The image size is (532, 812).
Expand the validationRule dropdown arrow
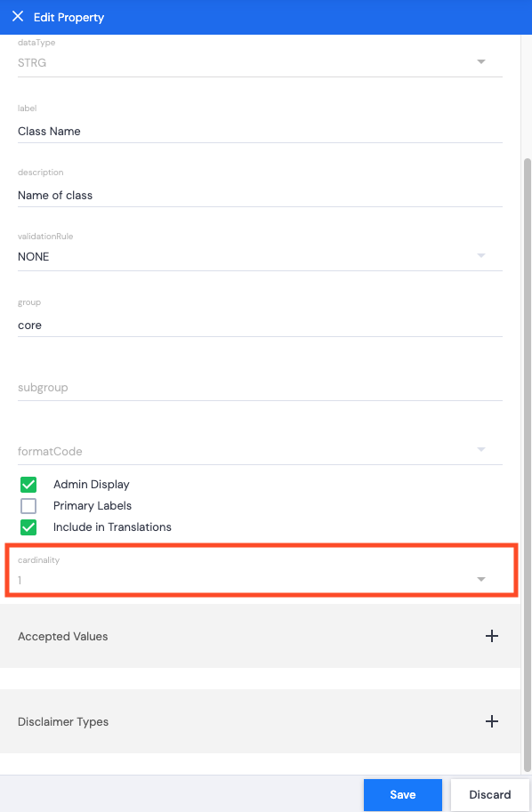tap(481, 256)
